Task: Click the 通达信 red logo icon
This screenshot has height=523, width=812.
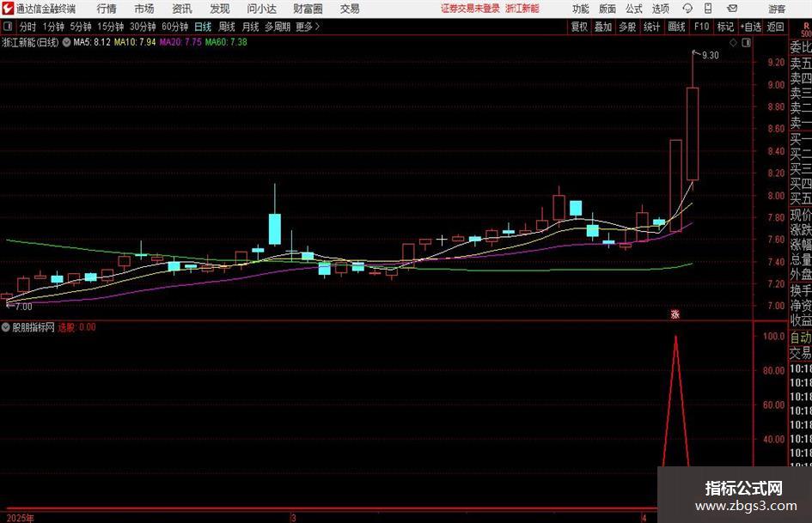Action: click(x=8, y=9)
